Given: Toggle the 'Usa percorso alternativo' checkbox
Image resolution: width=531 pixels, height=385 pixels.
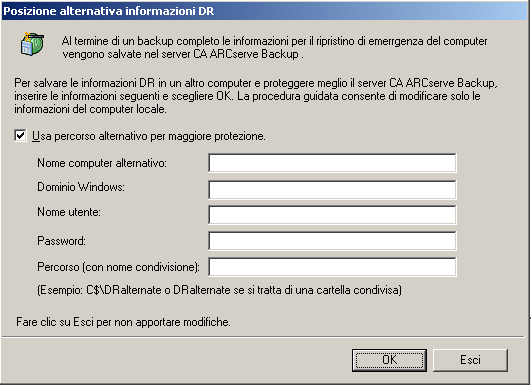Looking at the screenshot, I should point(20,136).
